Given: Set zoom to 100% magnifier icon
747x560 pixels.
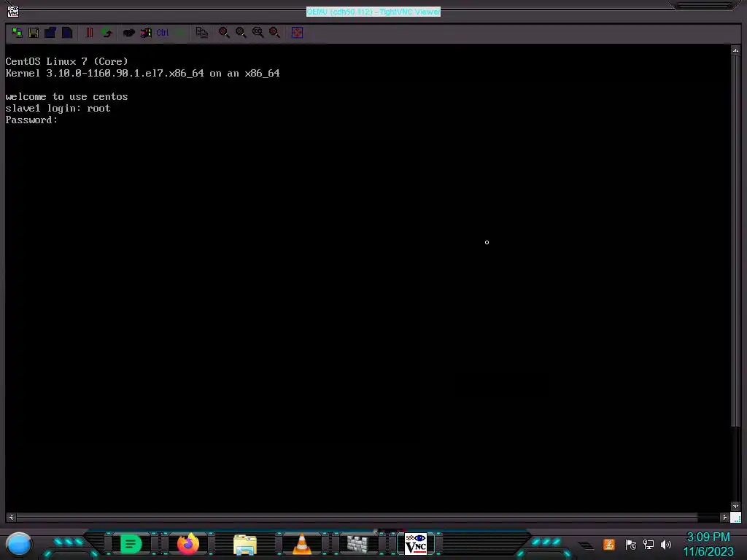Looking at the screenshot, I should pos(258,32).
